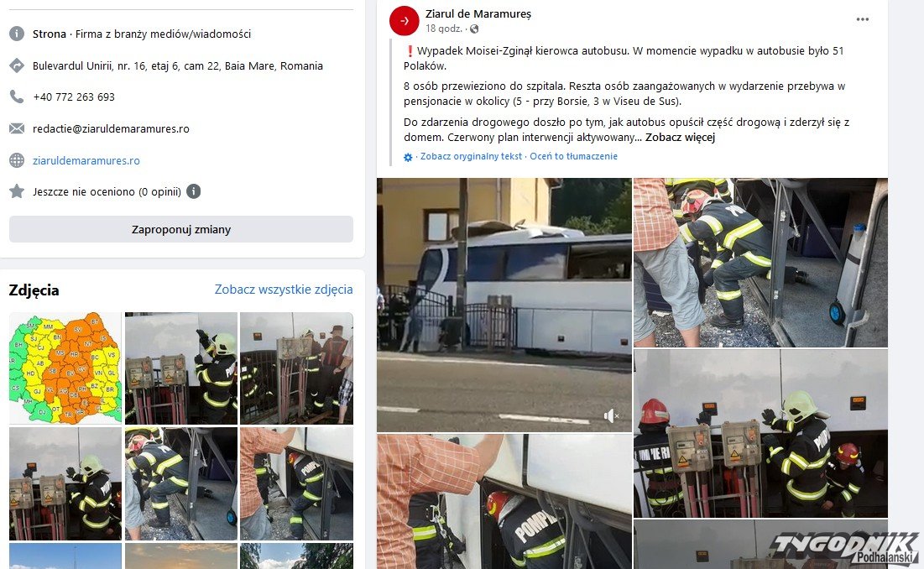Click the globe icon beside ziaruldemaramures.ro

(17, 160)
